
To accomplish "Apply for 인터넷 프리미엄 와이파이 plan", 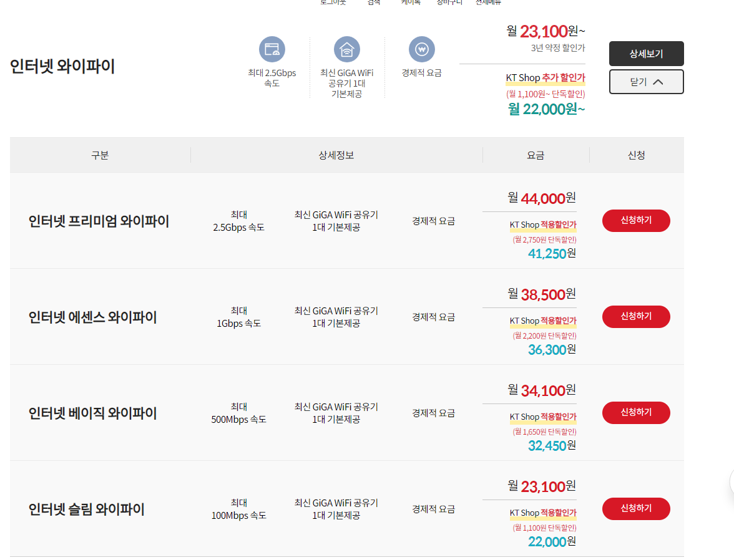I will tap(636, 221).
